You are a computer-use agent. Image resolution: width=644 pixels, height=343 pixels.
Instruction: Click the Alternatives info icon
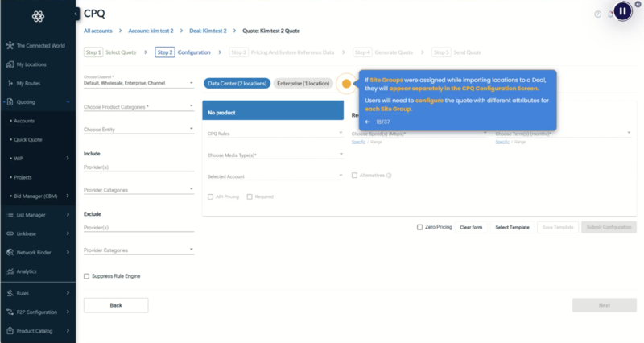pyautogui.click(x=389, y=176)
